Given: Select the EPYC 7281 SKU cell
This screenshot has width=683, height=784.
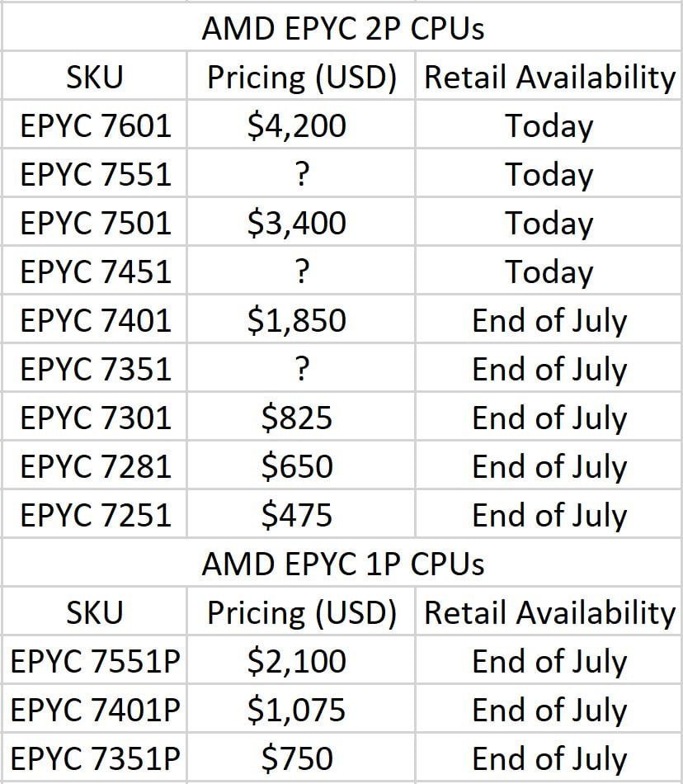Looking at the screenshot, I should tap(96, 466).
